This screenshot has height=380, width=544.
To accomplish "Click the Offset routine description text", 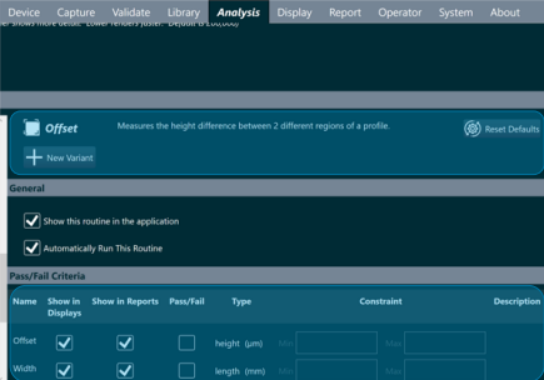I will click(x=253, y=126).
